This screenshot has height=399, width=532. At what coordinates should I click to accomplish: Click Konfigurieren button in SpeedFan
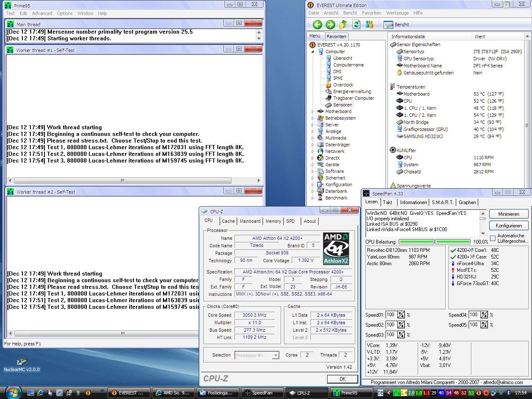point(509,226)
